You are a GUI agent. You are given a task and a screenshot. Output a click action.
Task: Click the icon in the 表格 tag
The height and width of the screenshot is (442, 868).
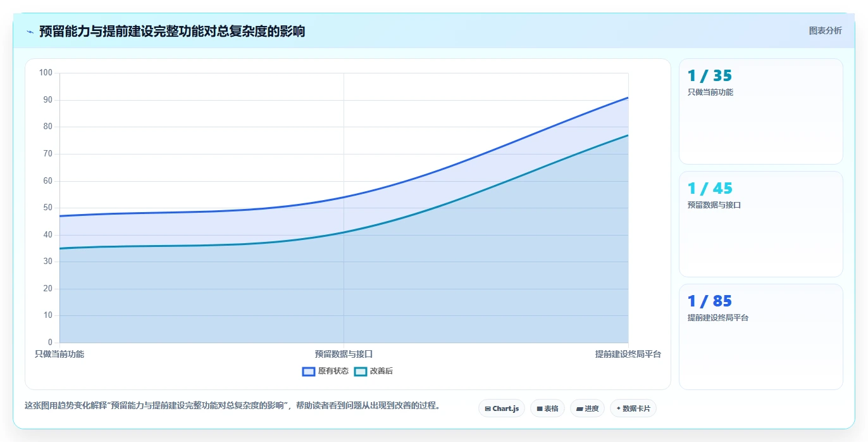(540, 409)
